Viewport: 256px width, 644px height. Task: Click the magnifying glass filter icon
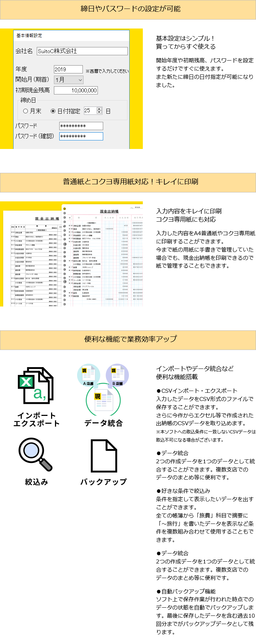[35, 454]
